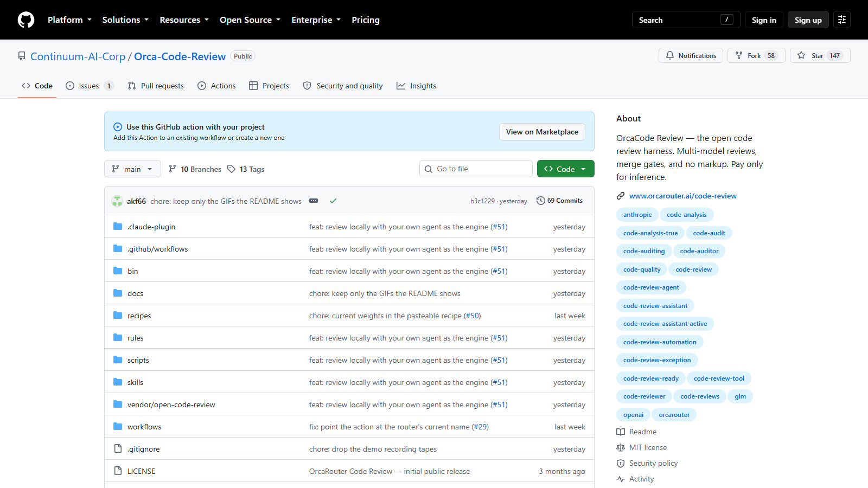Open the 'drop the demo recording tapes' commit
Image resolution: width=868 pixels, height=488 pixels.
tap(373, 450)
